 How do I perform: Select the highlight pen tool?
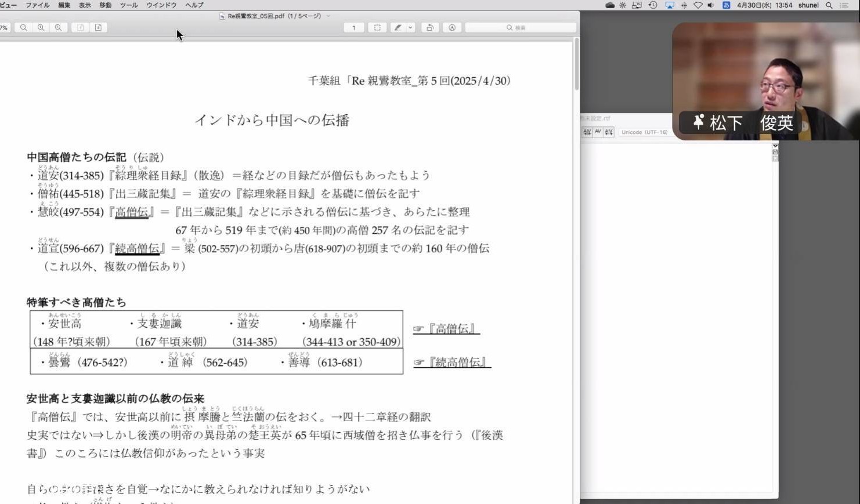pos(398,27)
